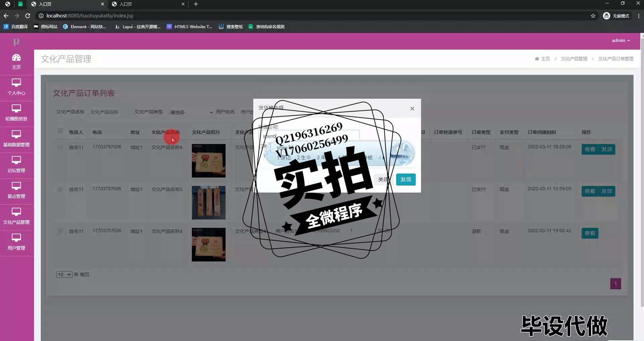Click 查看 for the 退款 order
This screenshot has width=644, height=341.
tap(590, 233)
